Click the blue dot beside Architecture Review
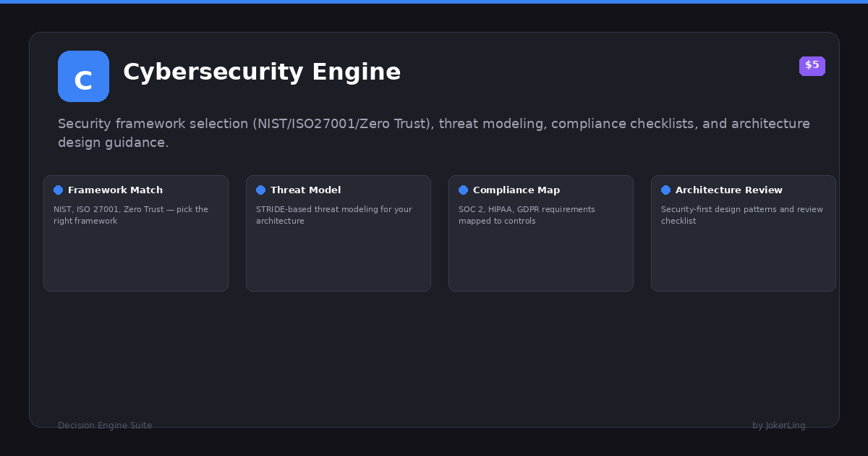Viewport: 868px width, 456px height. pos(666,190)
